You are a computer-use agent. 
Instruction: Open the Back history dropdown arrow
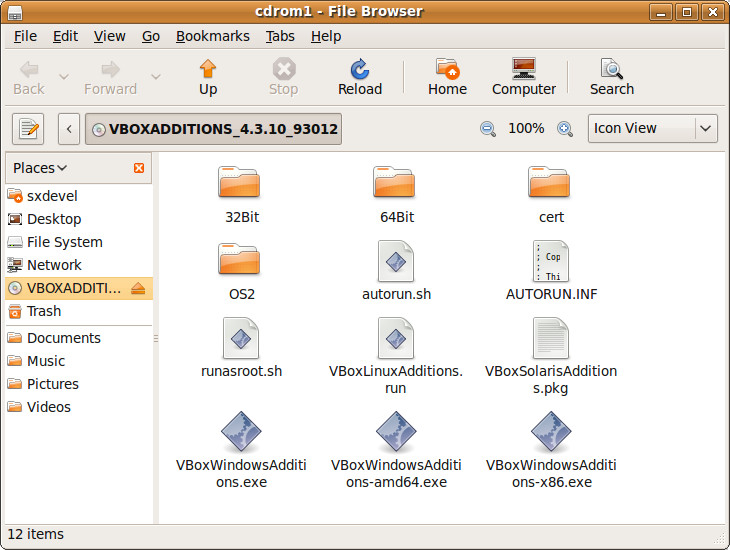point(64,76)
